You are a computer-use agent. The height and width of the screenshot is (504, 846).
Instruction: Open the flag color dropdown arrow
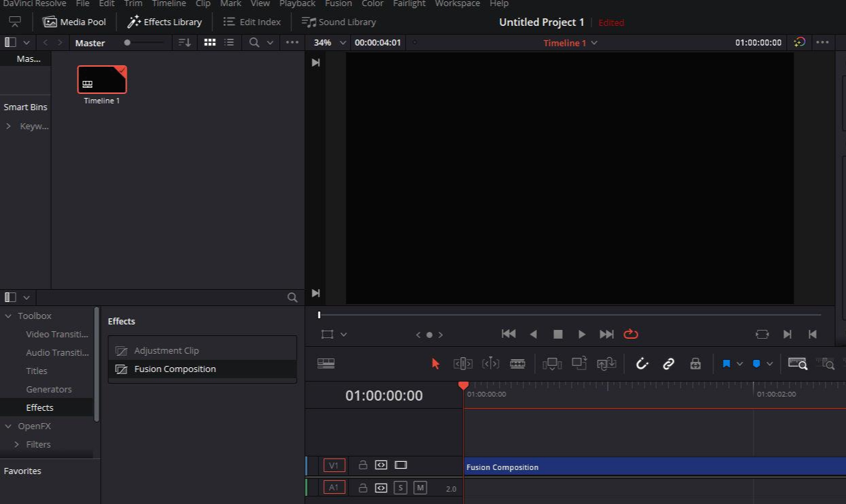740,364
